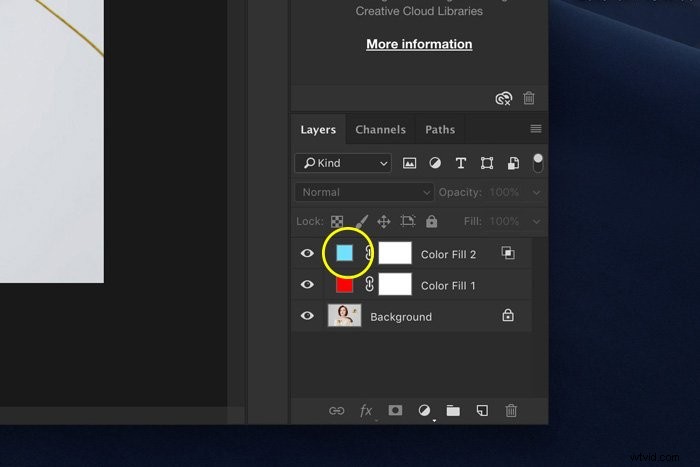Viewport: 700px width, 467px height.
Task: Switch to the Channels tab
Action: 380,129
